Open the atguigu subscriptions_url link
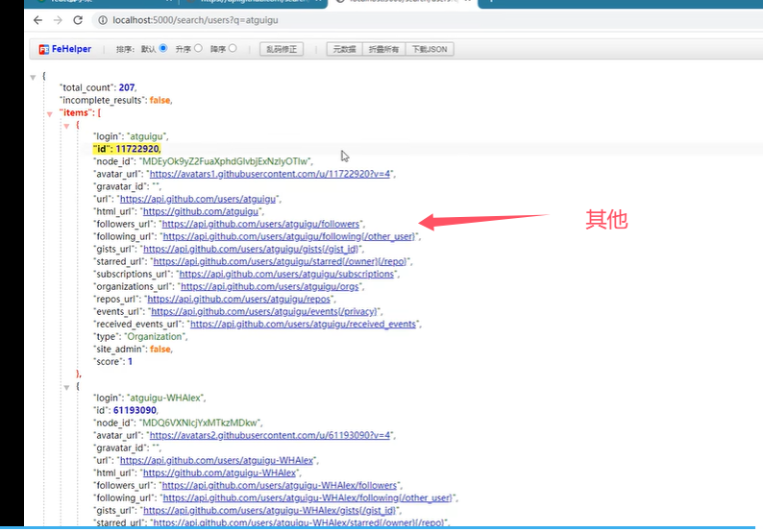This screenshot has width=763, height=532. click(286, 274)
